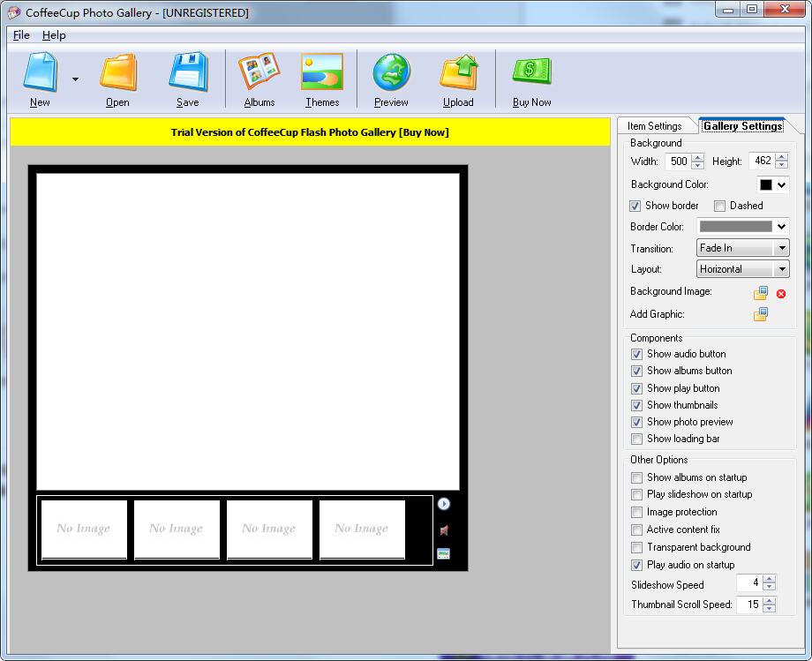Decrease Thumbnail Scroll Speed
The width and height of the screenshot is (812, 661).
pos(770,609)
